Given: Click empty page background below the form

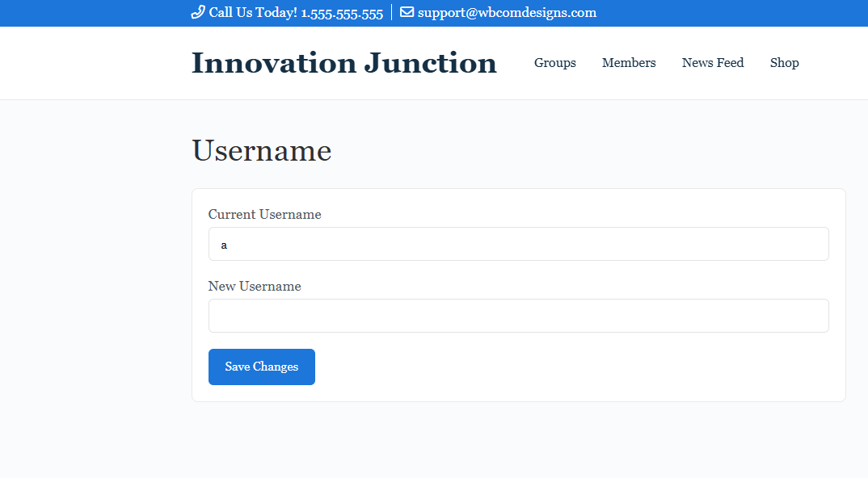Looking at the screenshot, I should [517, 440].
